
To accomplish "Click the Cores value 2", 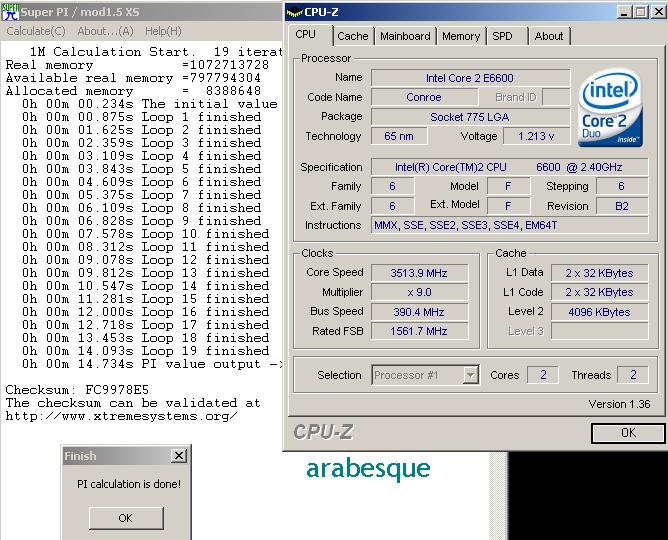I will (543, 375).
